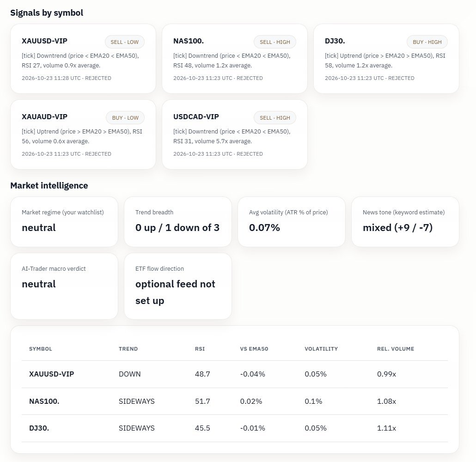The height and width of the screenshot is (462, 476).
Task: Select the News tone mixed card
Action: click(405, 222)
